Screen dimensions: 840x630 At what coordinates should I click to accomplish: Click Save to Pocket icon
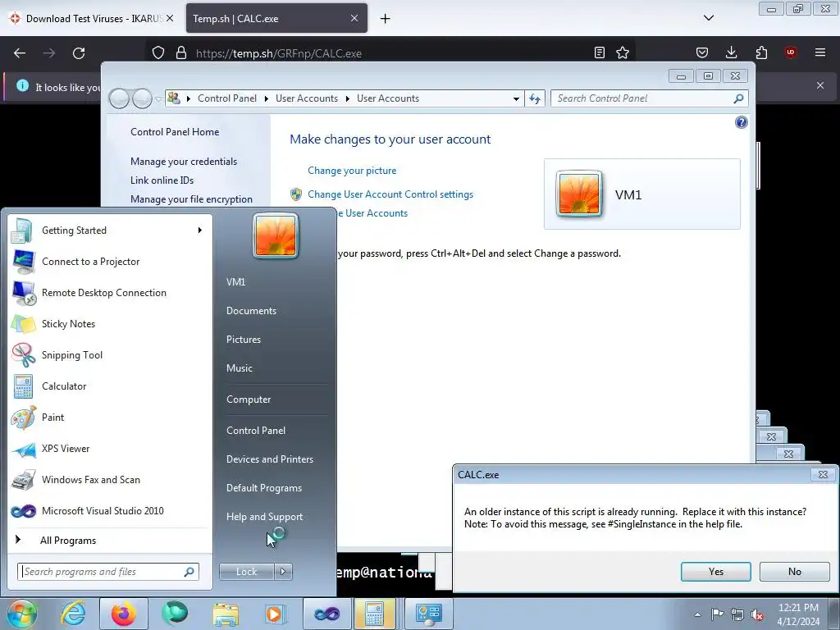click(702, 52)
